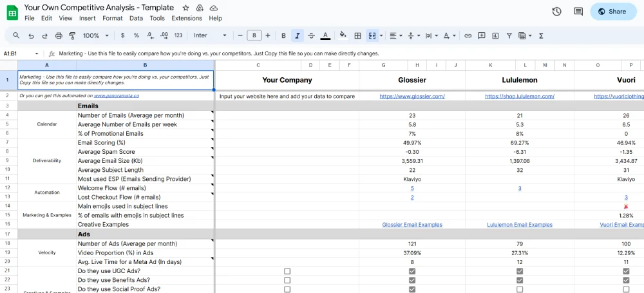This screenshot has height=293, width=644.
Task: Toggle Bold formatting
Action: [x=283, y=36]
